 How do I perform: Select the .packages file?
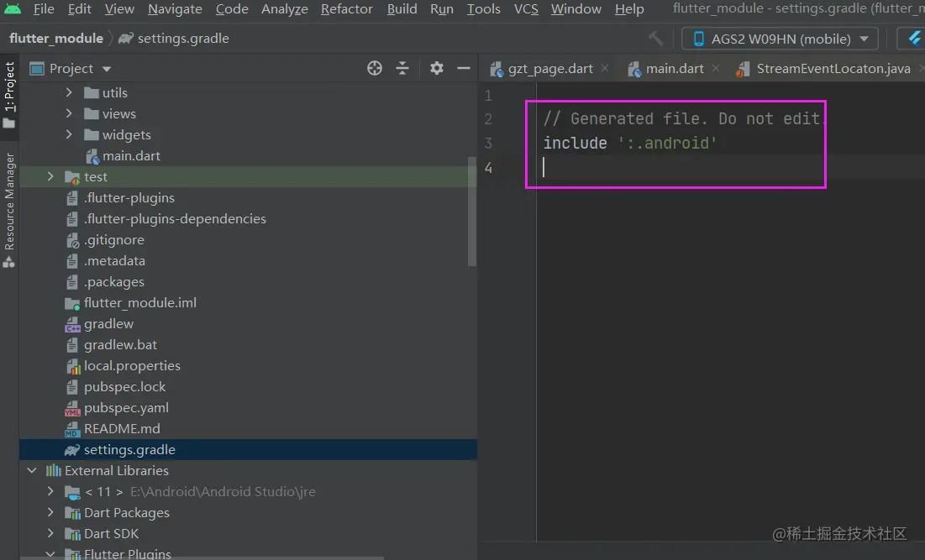(114, 282)
